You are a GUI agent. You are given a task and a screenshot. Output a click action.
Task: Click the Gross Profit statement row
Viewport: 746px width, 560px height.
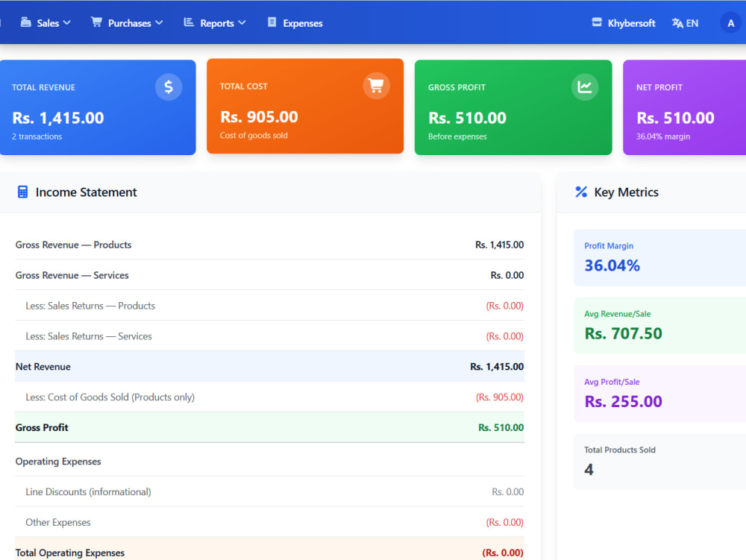(270, 427)
